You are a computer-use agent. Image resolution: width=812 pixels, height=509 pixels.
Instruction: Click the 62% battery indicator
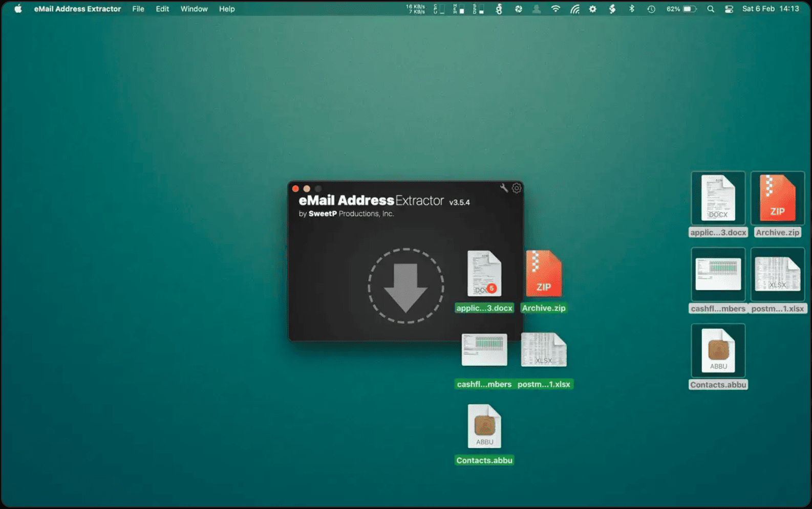coord(681,9)
